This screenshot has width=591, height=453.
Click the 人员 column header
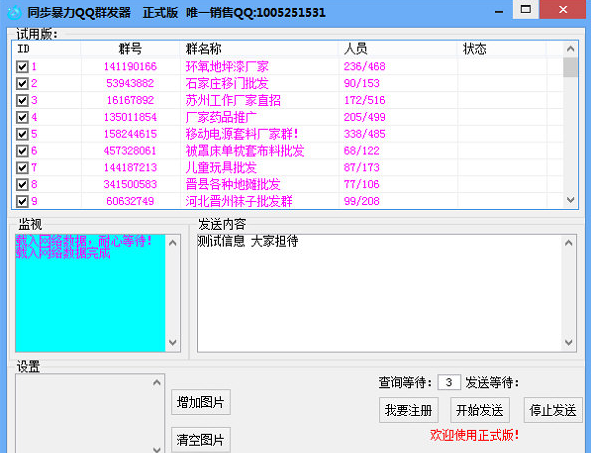pos(398,49)
